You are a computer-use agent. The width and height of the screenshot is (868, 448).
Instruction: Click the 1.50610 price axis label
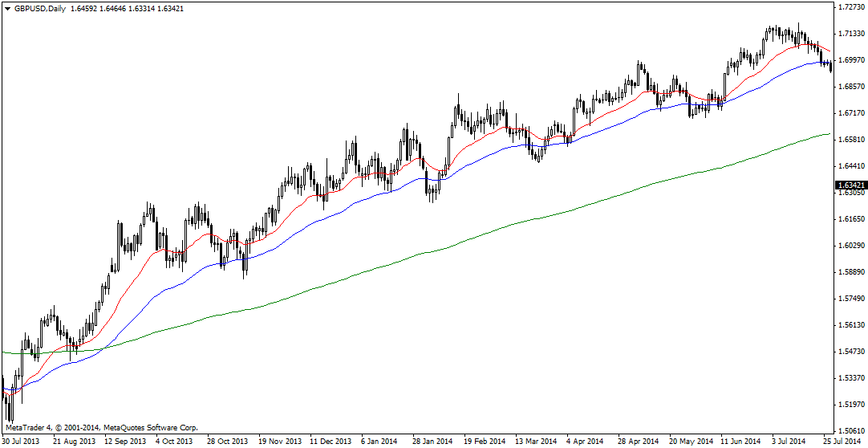coord(851,431)
